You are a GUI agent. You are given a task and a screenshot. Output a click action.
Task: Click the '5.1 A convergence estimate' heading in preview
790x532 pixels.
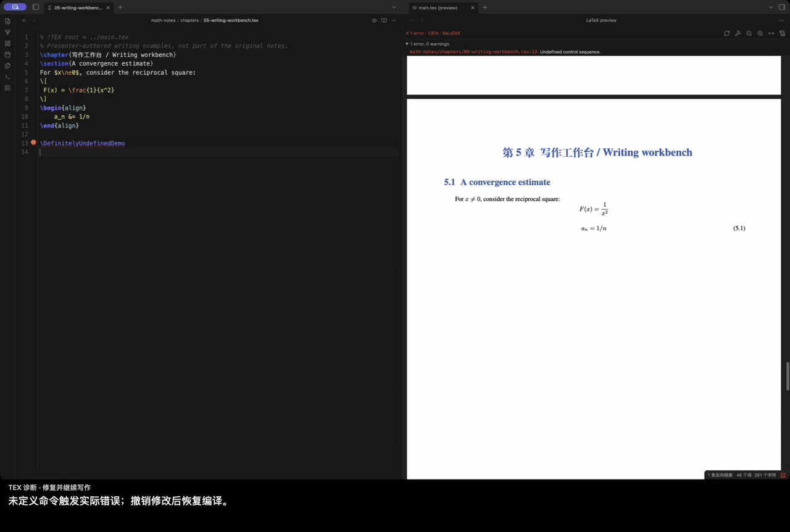[497, 182]
